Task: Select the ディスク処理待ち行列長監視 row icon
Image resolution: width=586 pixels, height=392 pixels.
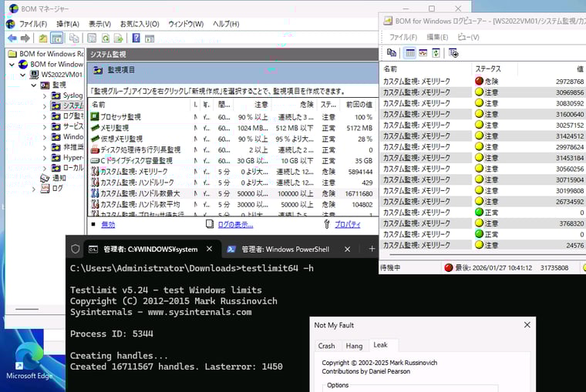Action: 95,149
